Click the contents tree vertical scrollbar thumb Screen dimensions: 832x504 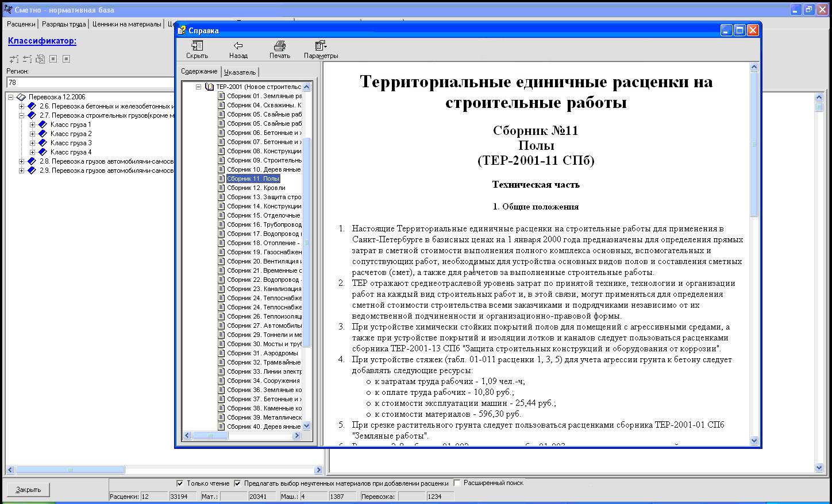(x=306, y=242)
